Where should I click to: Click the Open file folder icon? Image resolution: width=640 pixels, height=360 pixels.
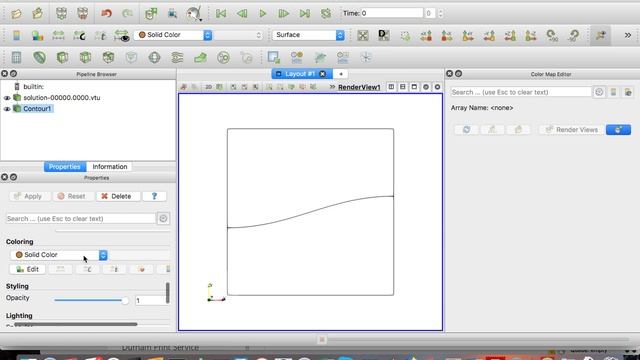(x=16, y=14)
